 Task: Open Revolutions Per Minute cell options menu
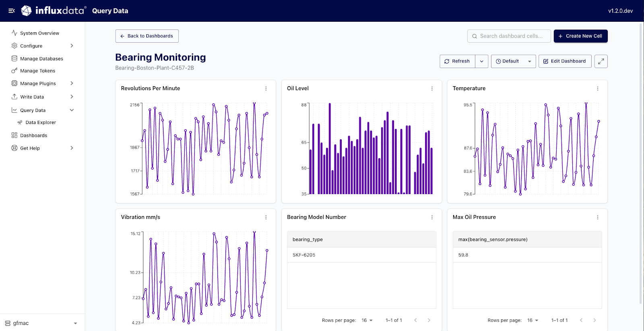click(266, 89)
